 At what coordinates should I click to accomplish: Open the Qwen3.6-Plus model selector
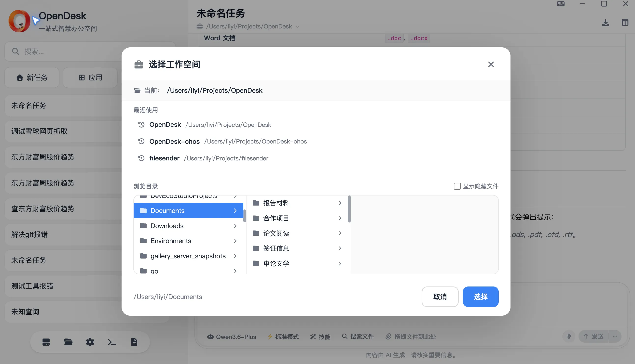click(x=232, y=337)
